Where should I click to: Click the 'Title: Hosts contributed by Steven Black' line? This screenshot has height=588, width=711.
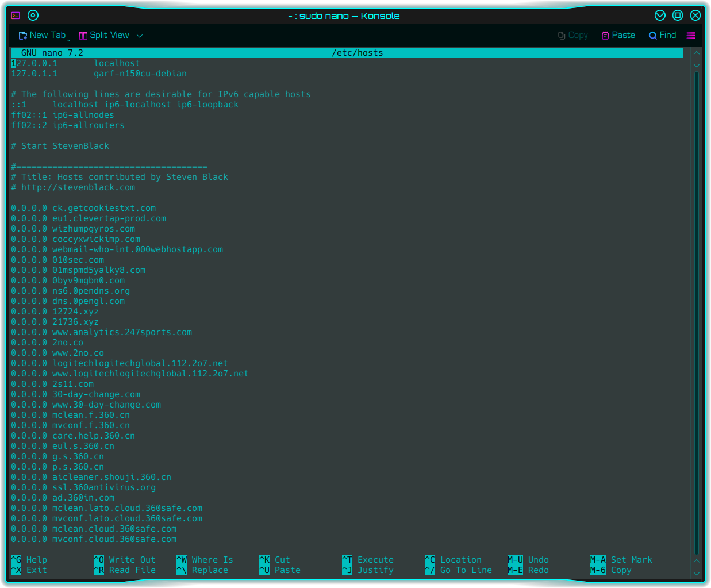coord(120,177)
